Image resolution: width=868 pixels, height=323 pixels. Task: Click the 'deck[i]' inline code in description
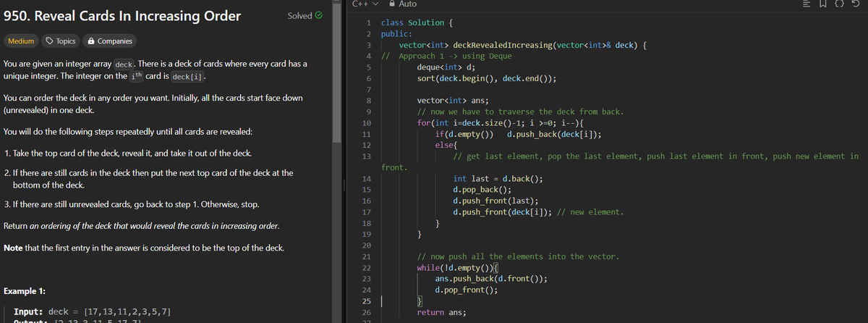tap(189, 77)
